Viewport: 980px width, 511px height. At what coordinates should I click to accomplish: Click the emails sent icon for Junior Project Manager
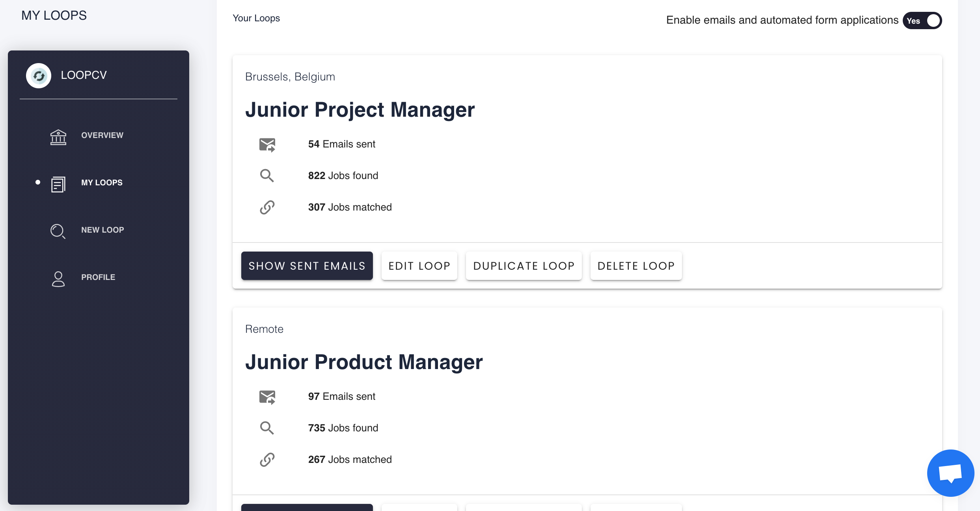tap(267, 144)
